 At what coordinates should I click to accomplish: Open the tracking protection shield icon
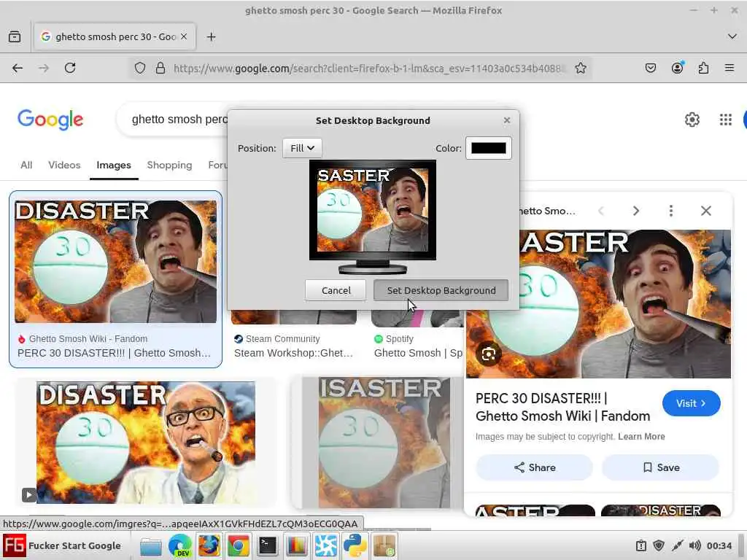[139, 68]
